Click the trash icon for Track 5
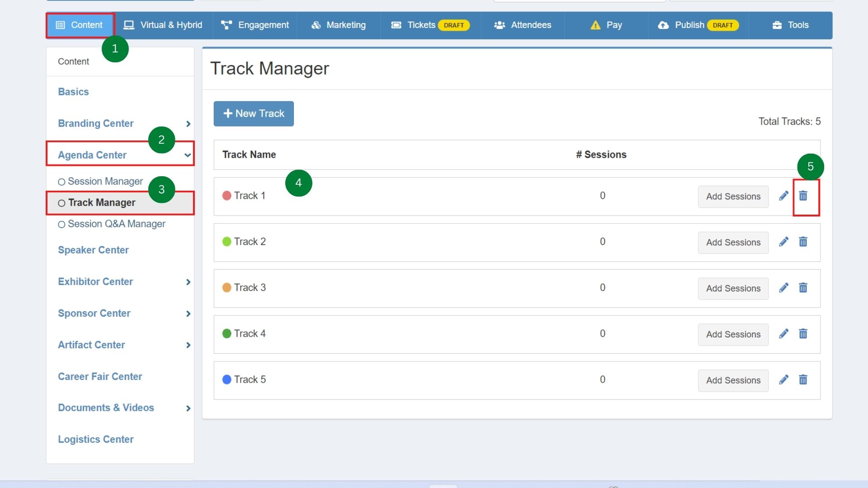This screenshot has height=488, width=868. [x=803, y=380]
